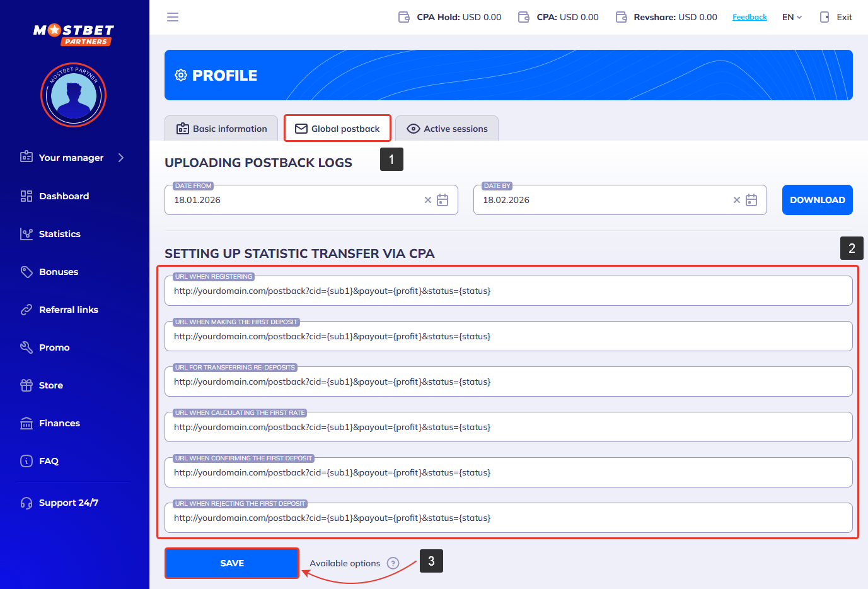
Task: Click the URL when registering field
Action: 508,291
